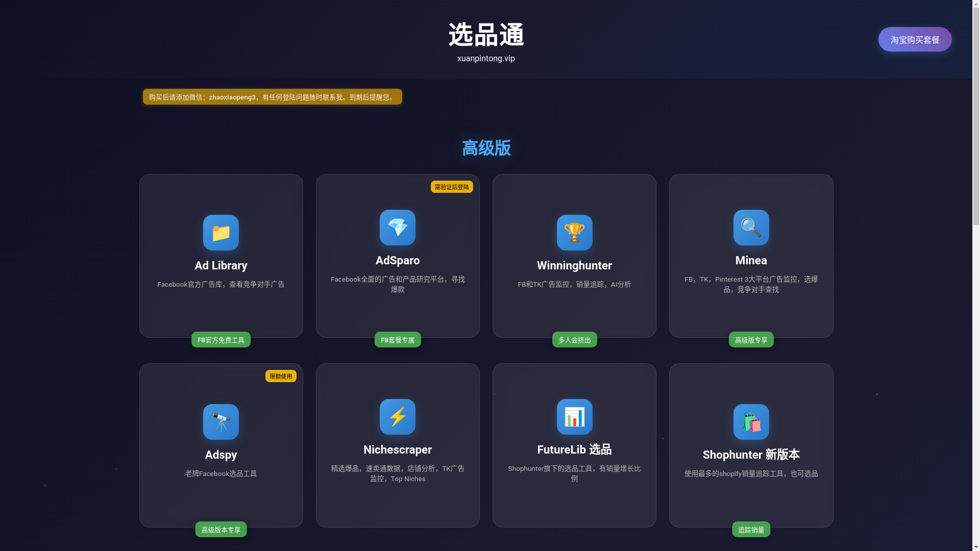Image resolution: width=980 pixels, height=551 pixels.
Task: Open the Adspy title
Action: [x=221, y=455]
